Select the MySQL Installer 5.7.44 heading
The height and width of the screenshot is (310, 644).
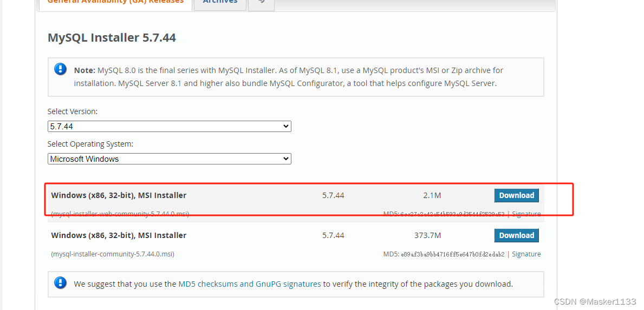coord(112,38)
